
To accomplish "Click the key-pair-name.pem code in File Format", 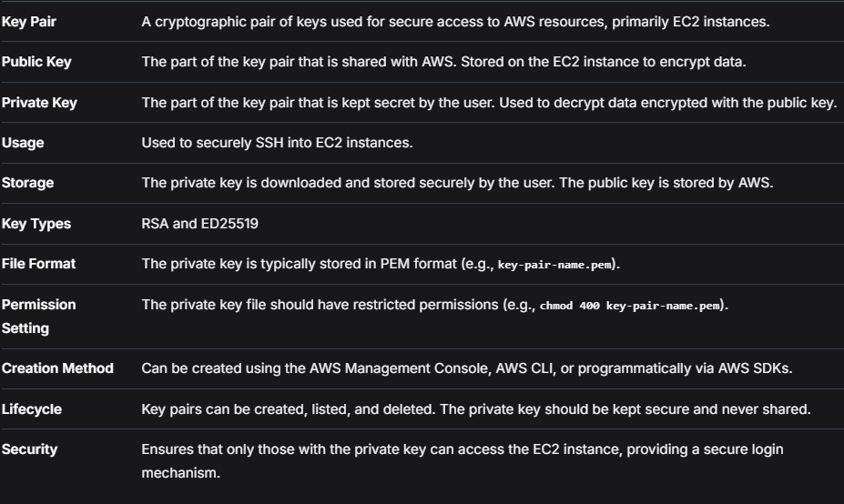I will [x=554, y=265].
